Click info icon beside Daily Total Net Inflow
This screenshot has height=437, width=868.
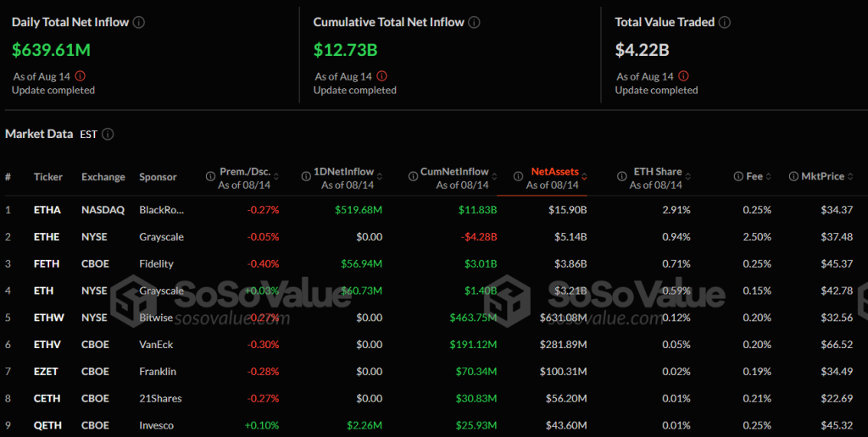(x=139, y=22)
